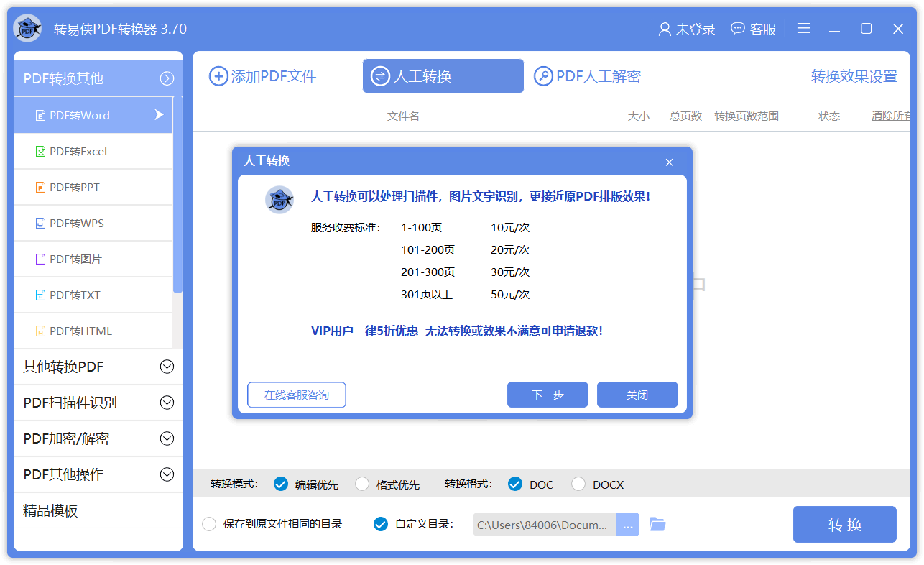Select PDF转WPS in sidebar
This screenshot has height=565, width=924.
(x=93, y=223)
